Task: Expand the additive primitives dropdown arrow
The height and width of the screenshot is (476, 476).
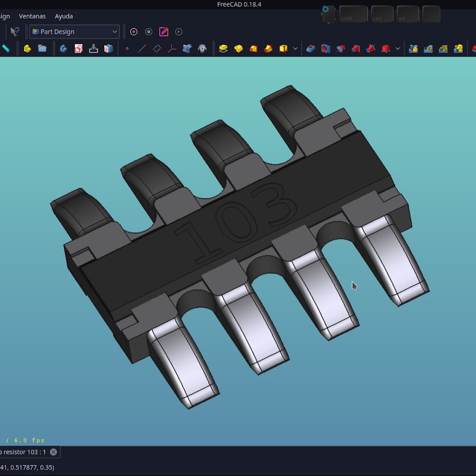Action: (295, 49)
